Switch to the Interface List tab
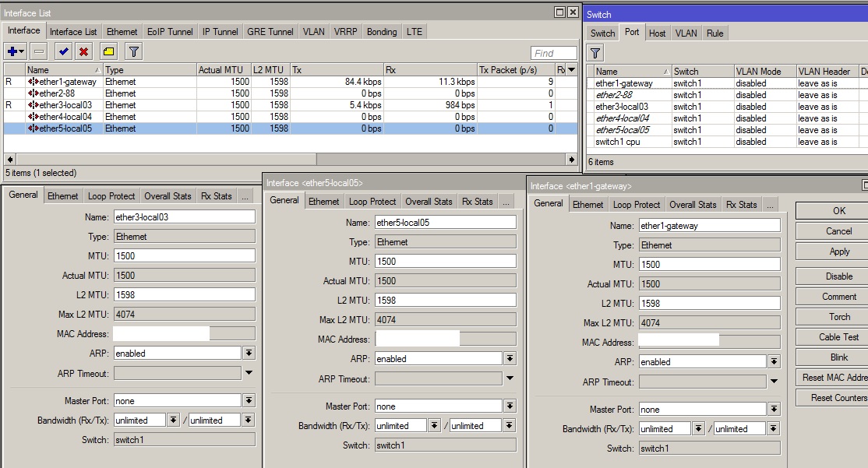The height and width of the screenshot is (468, 868). (x=73, y=31)
